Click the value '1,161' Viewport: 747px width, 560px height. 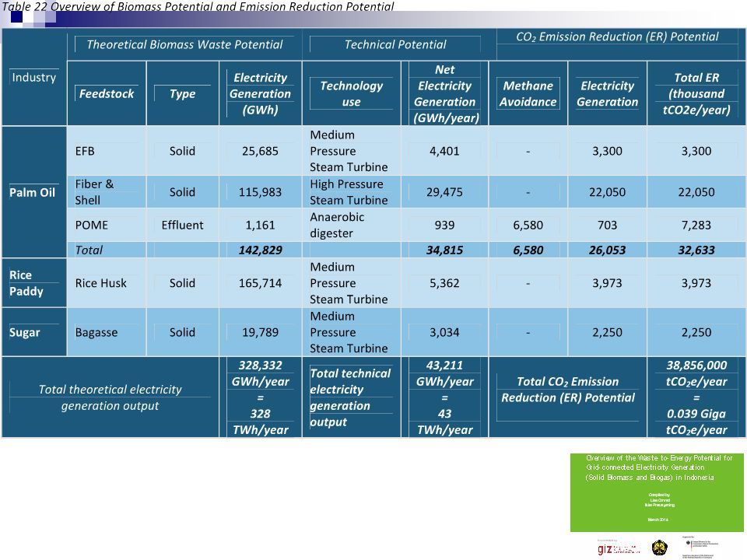coord(260,225)
